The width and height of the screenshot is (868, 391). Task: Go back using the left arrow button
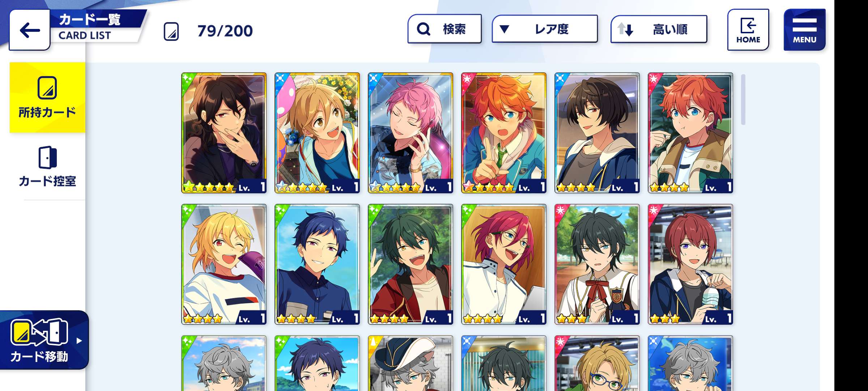click(30, 30)
